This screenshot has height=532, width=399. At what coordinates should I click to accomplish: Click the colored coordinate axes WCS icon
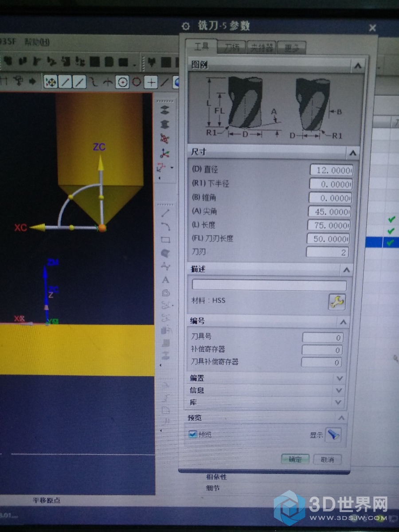(x=164, y=153)
